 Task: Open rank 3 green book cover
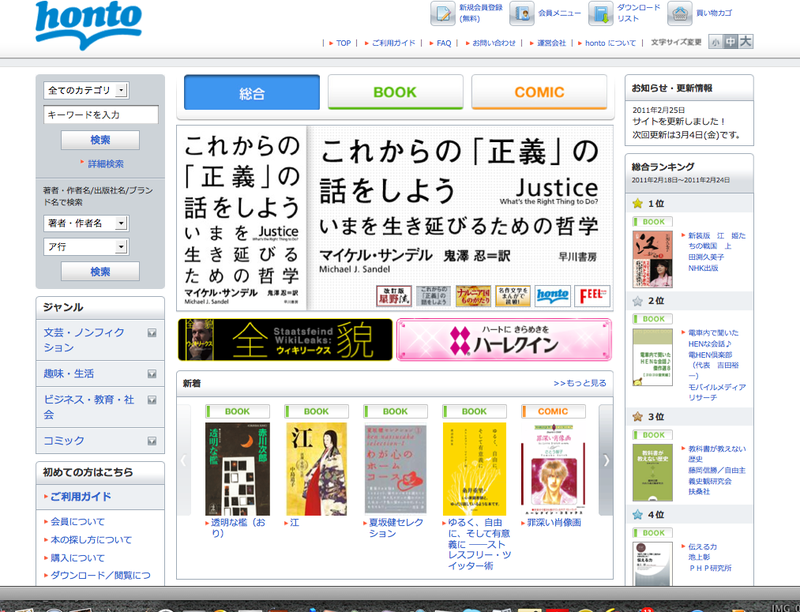click(653, 472)
